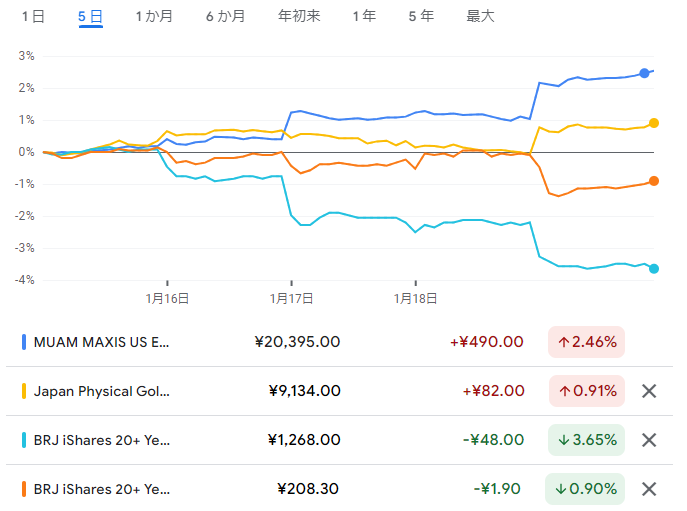Remove the ¥208.30 iShares comparison row

pyautogui.click(x=649, y=489)
